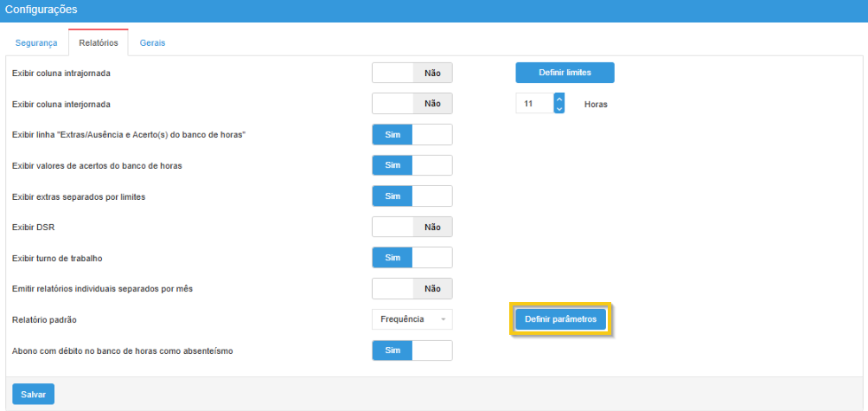Toggle Exibir coluna intrajornada switch
The width and height of the screenshot is (868, 411).
point(412,74)
